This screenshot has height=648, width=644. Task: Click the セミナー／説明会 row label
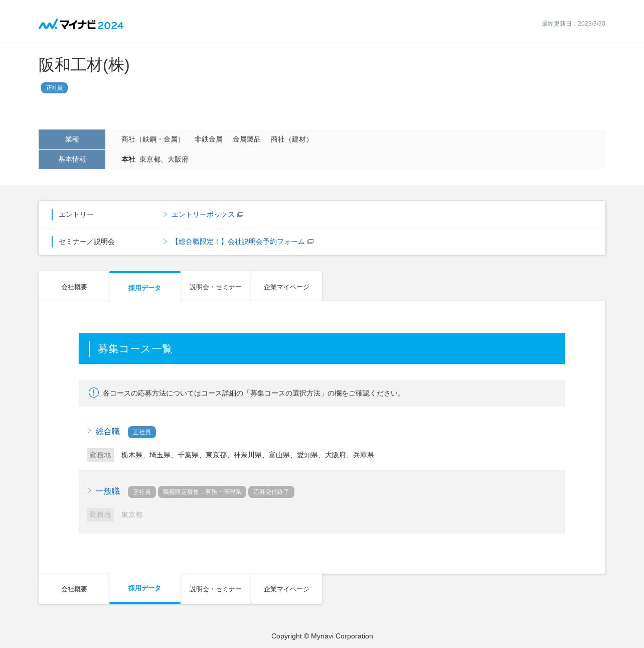click(x=87, y=242)
